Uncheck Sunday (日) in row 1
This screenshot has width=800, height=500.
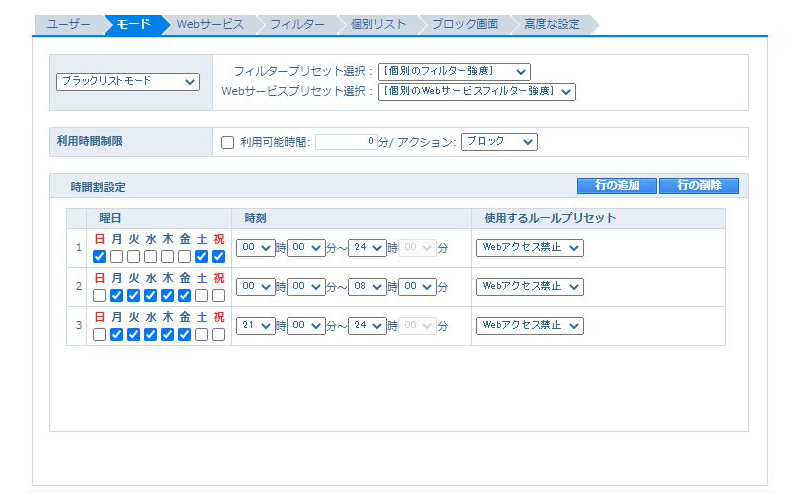point(99,256)
